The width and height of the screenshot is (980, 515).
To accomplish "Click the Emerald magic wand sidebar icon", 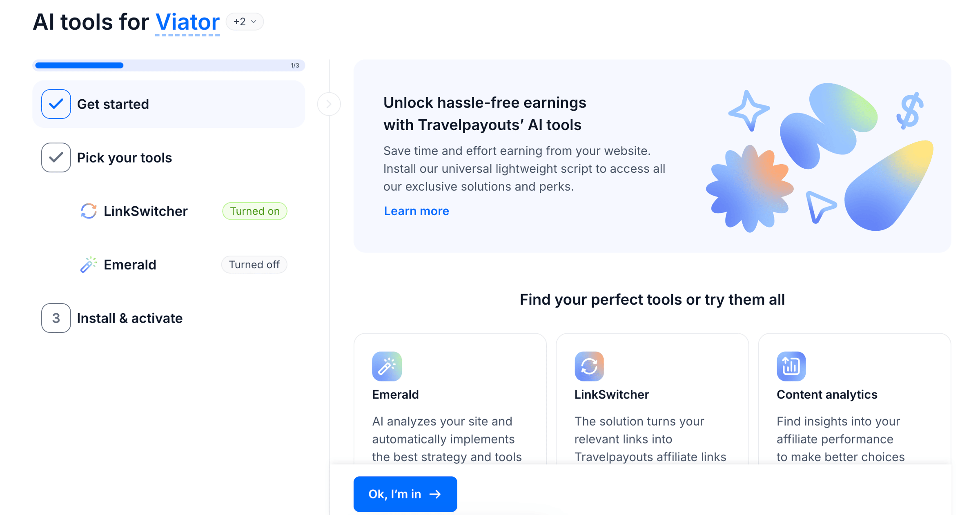I will pyautogui.click(x=88, y=265).
